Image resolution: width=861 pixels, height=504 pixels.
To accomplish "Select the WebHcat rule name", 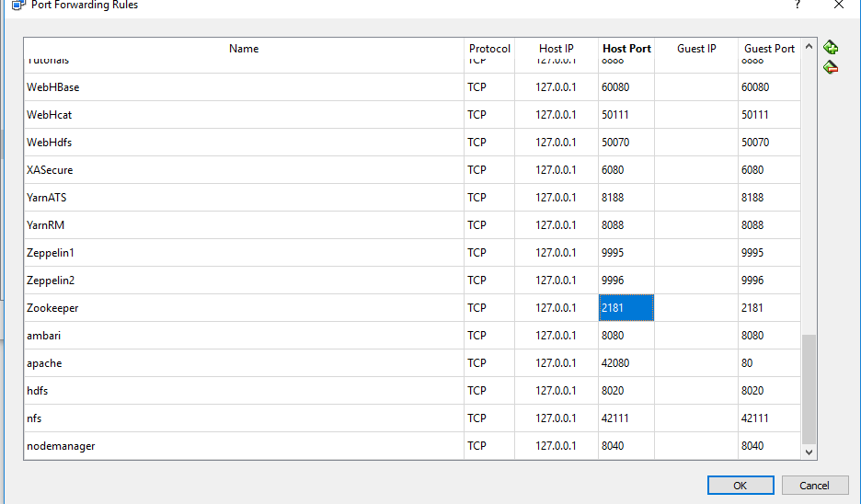I will coord(50,115).
